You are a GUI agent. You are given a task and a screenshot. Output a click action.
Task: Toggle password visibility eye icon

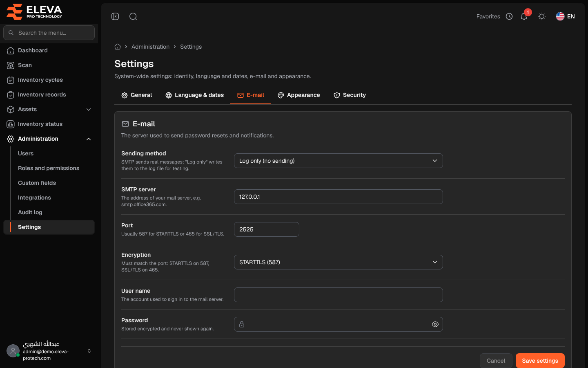435,324
